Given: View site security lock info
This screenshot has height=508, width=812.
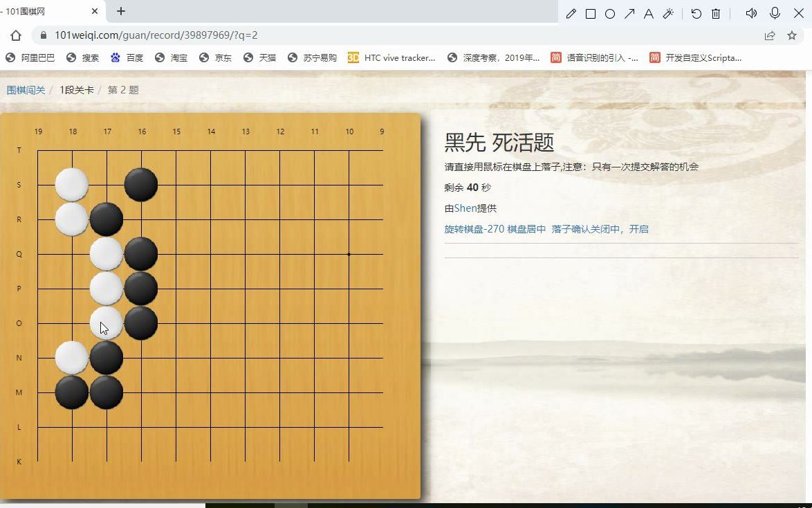Looking at the screenshot, I should pyautogui.click(x=44, y=35).
